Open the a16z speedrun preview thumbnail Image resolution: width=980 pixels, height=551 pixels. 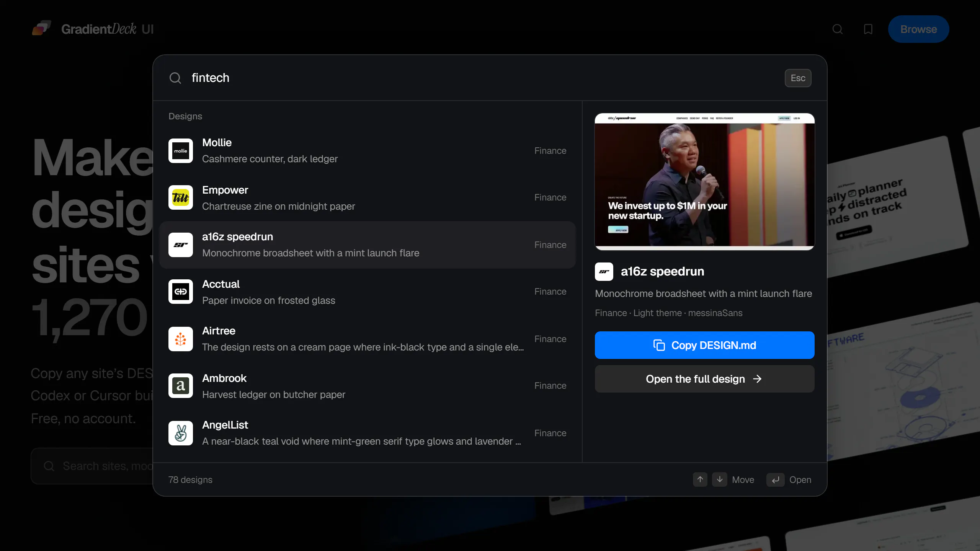704,181
